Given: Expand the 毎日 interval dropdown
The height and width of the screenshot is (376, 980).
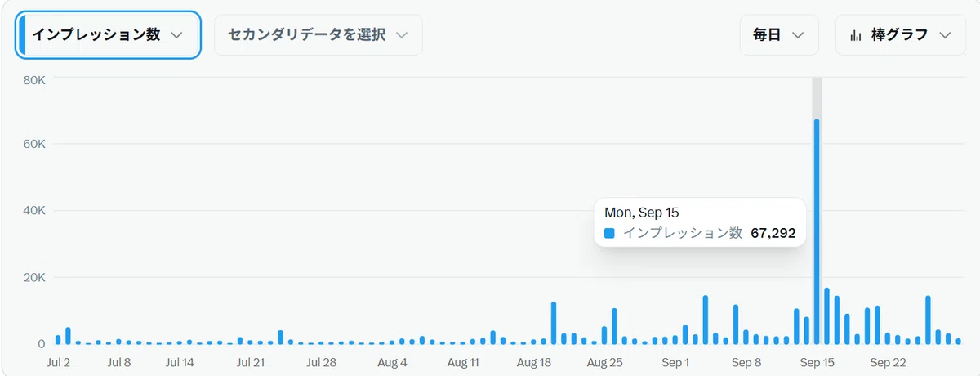Looking at the screenshot, I should 779,35.
